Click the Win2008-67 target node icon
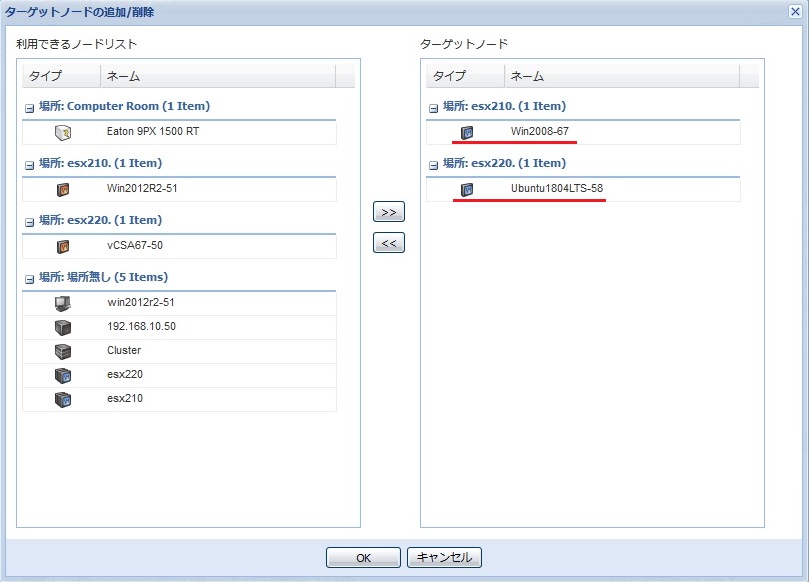 [466, 132]
